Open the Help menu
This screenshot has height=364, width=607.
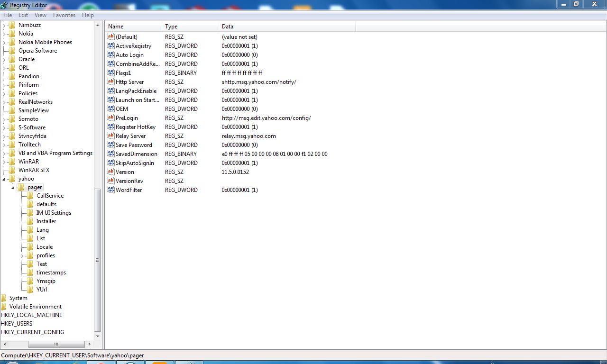click(x=88, y=15)
